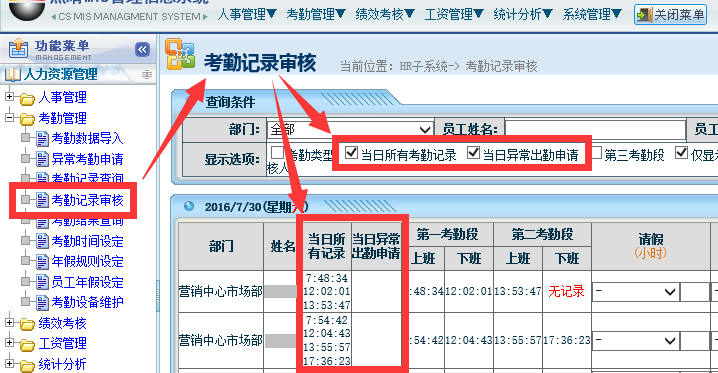The width and height of the screenshot is (718, 373).
Task: Click the document icon beside 异常考勤申请
Action: pos(42,159)
